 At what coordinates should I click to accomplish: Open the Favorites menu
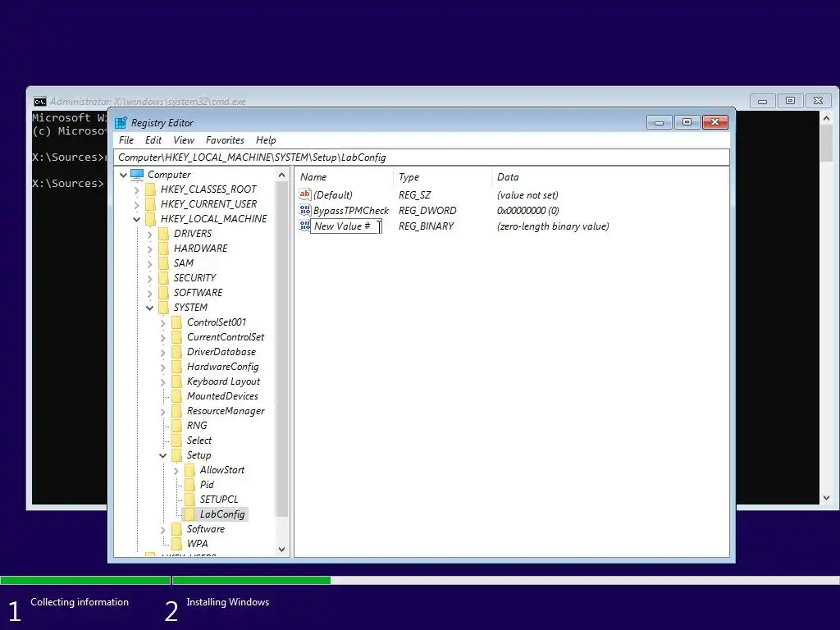coord(225,140)
